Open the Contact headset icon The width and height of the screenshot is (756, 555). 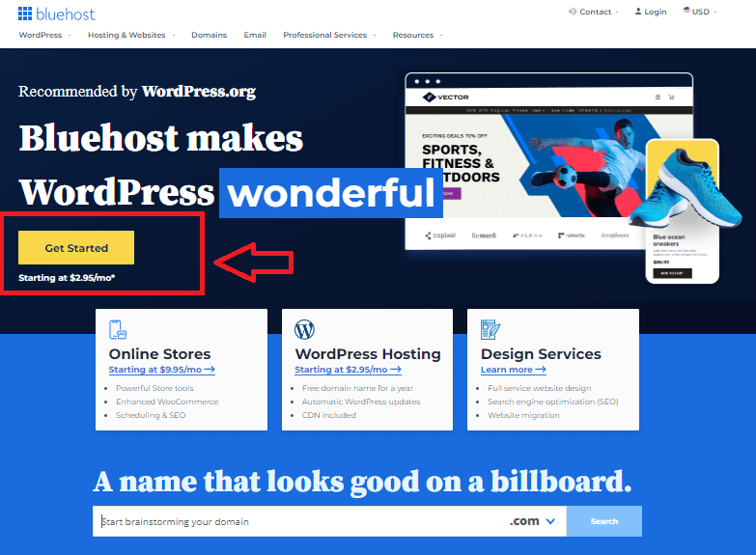(x=573, y=12)
